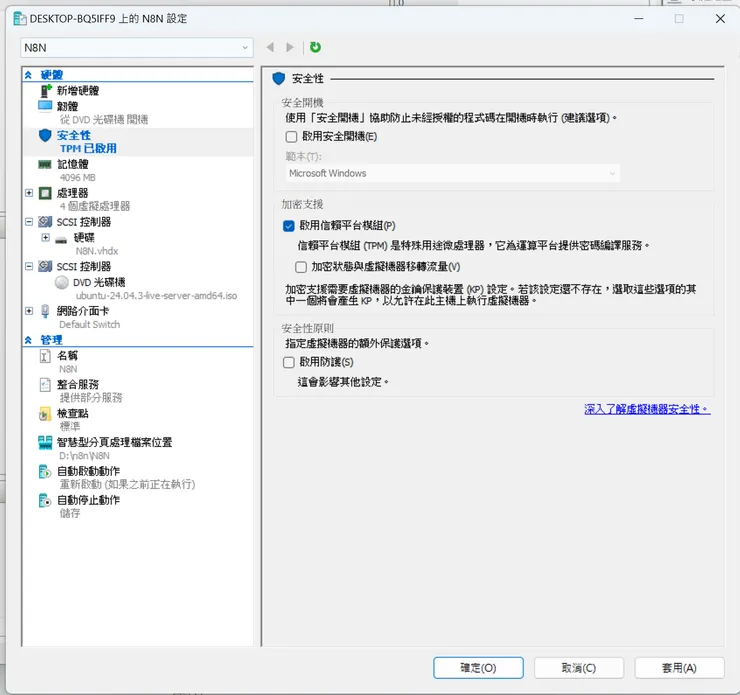The height and width of the screenshot is (695, 740).
Task: Click the Checkpoints (檢查點) icon
Action: point(45,414)
